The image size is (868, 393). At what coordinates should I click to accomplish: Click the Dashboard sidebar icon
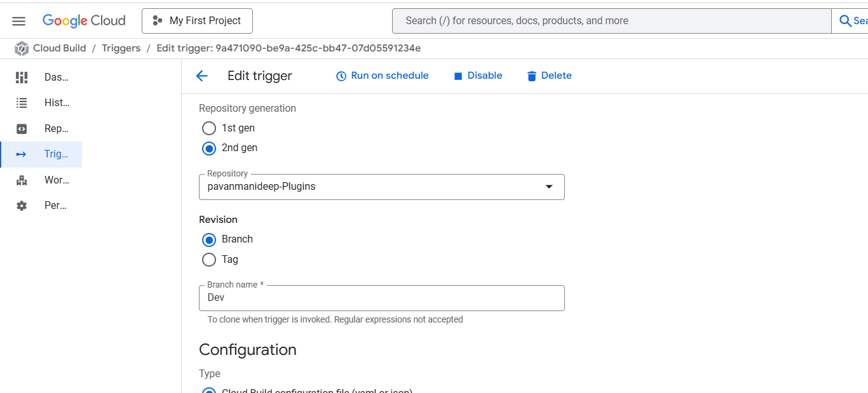click(22, 77)
